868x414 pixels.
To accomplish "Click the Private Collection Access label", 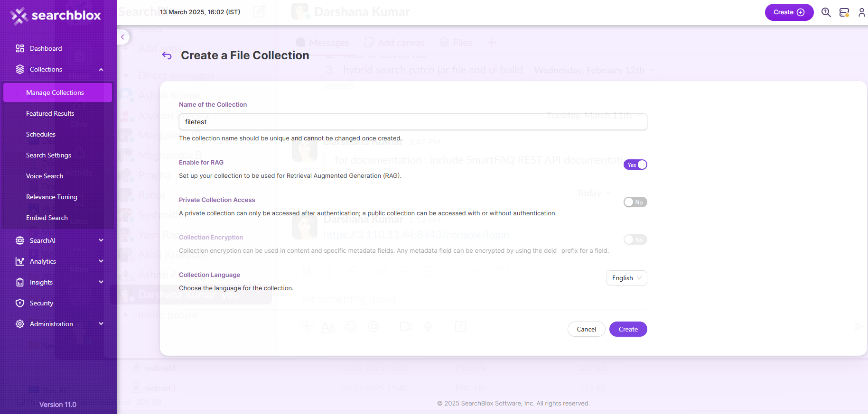I will (217, 200).
